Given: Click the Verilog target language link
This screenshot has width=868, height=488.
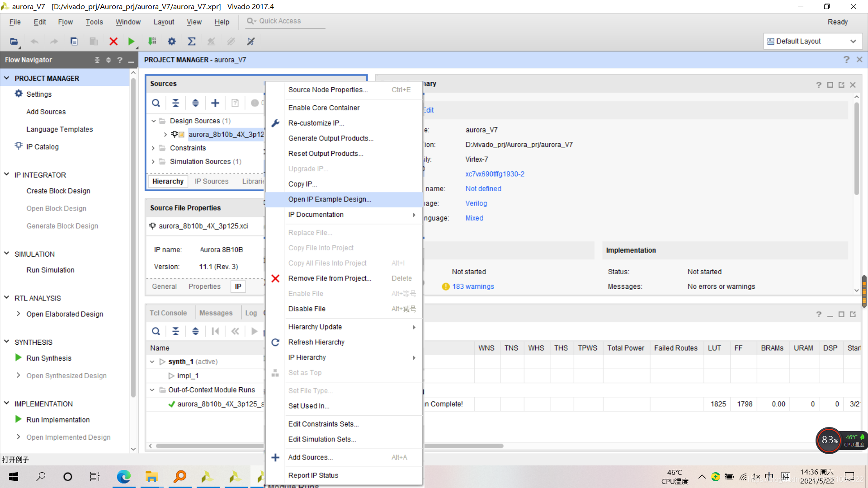Looking at the screenshot, I should click(x=476, y=203).
